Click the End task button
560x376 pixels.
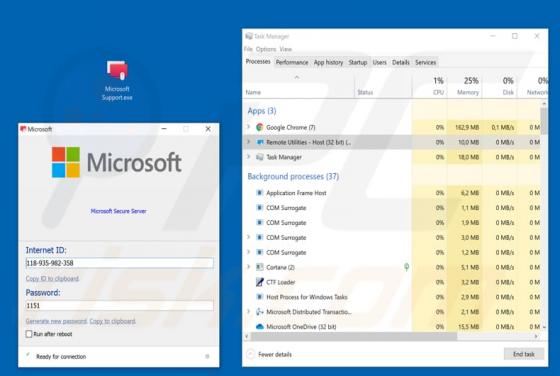coord(524,354)
